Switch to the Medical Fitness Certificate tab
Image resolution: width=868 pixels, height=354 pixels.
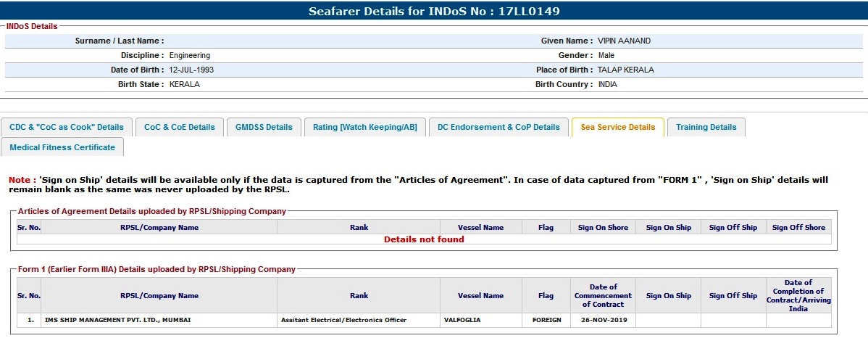coord(62,147)
